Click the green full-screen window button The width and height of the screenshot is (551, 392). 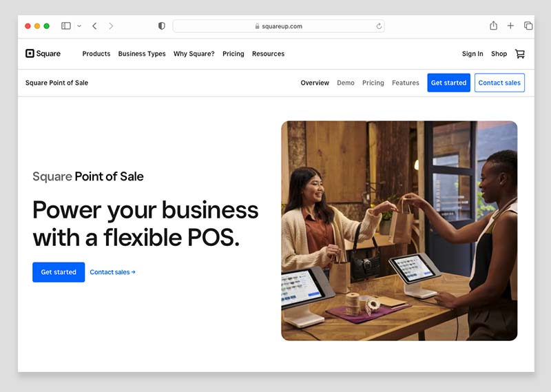point(46,26)
